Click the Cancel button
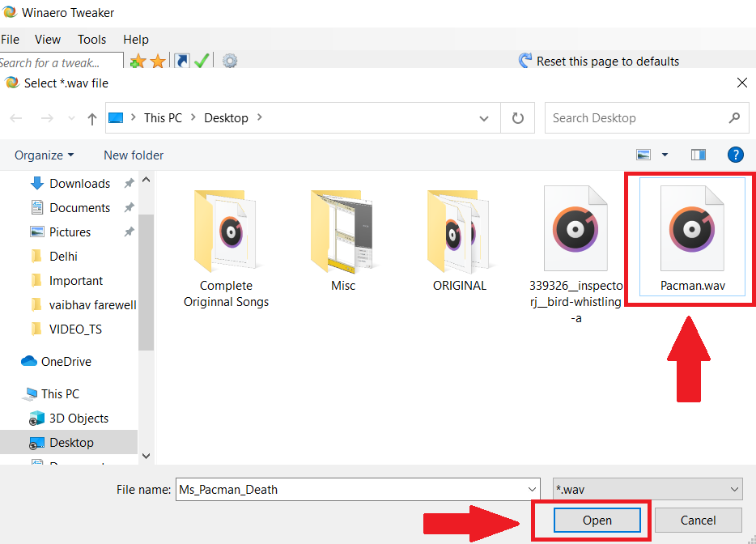 pos(698,521)
